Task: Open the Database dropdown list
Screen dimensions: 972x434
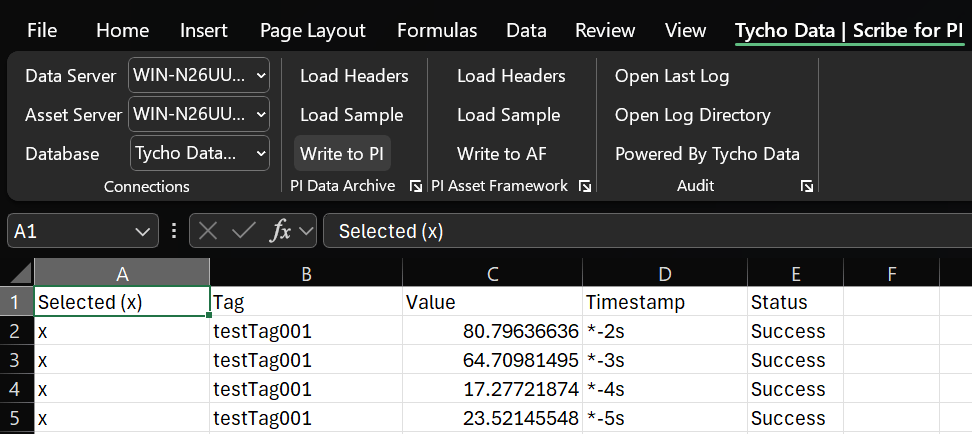Action: pos(261,153)
